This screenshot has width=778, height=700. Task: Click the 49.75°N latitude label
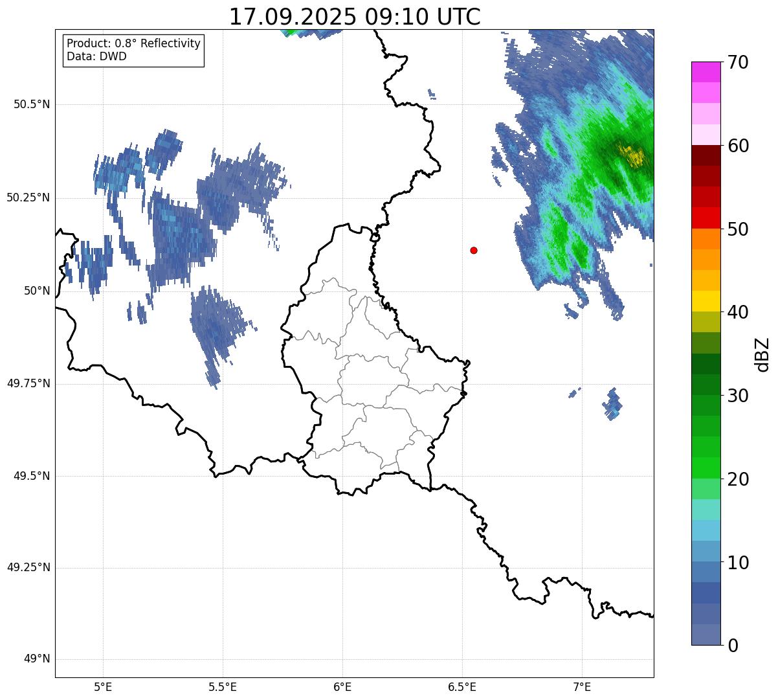(x=28, y=383)
